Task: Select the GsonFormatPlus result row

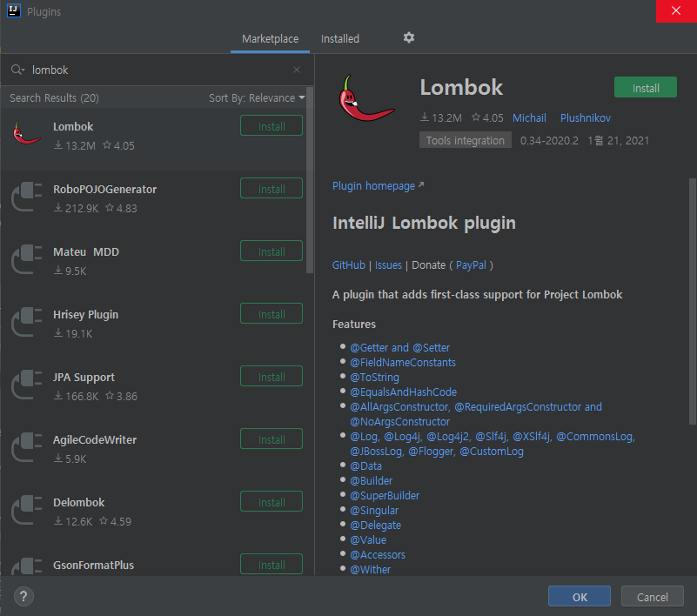Action: (153, 561)
